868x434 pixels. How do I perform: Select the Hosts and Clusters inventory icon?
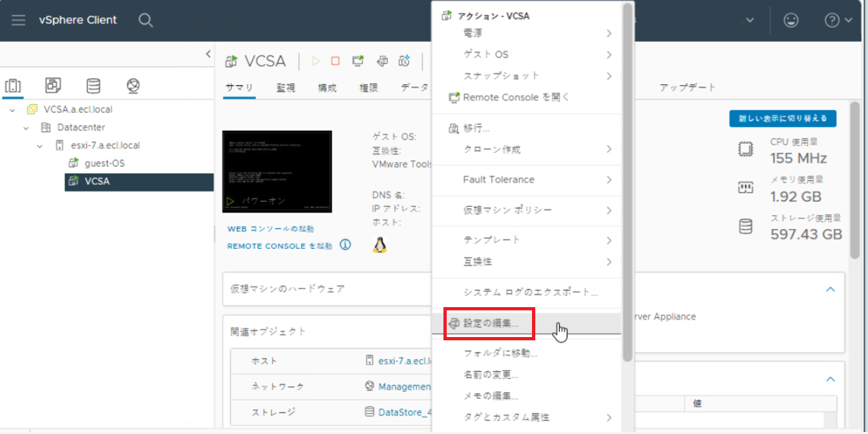pos(13,86)
